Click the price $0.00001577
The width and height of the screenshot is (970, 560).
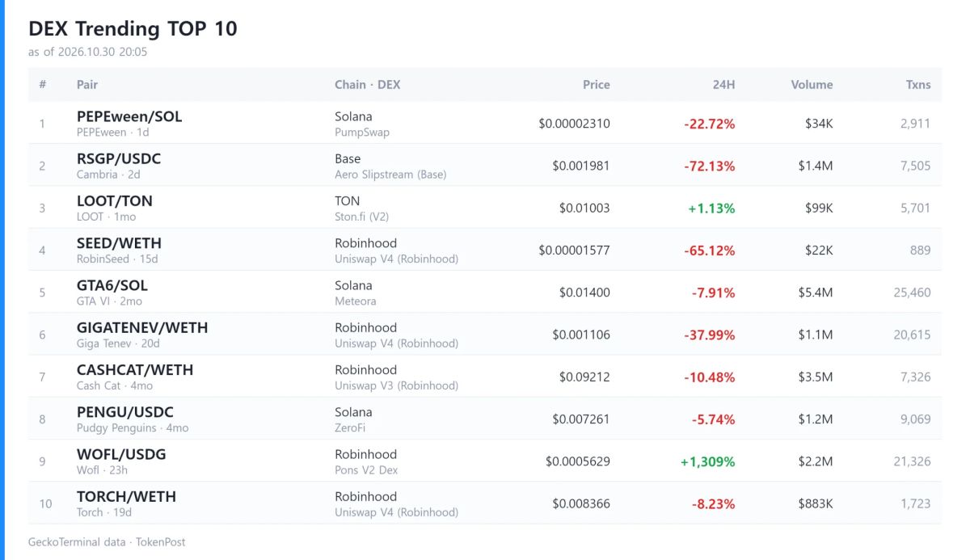[575, 251]
